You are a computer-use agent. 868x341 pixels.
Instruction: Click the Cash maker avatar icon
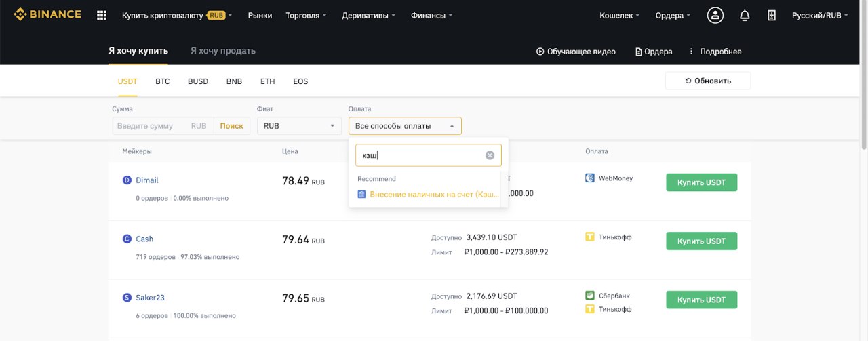tap(127, 239)
